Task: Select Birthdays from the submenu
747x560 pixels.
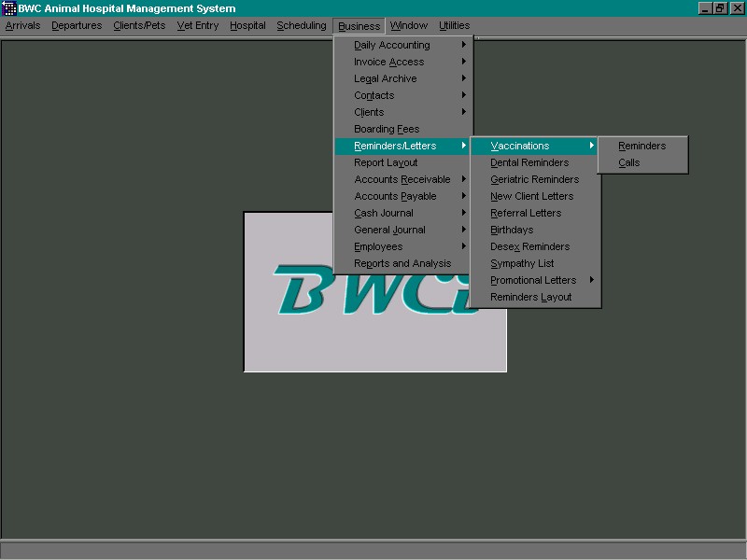Action: [535, 230]
